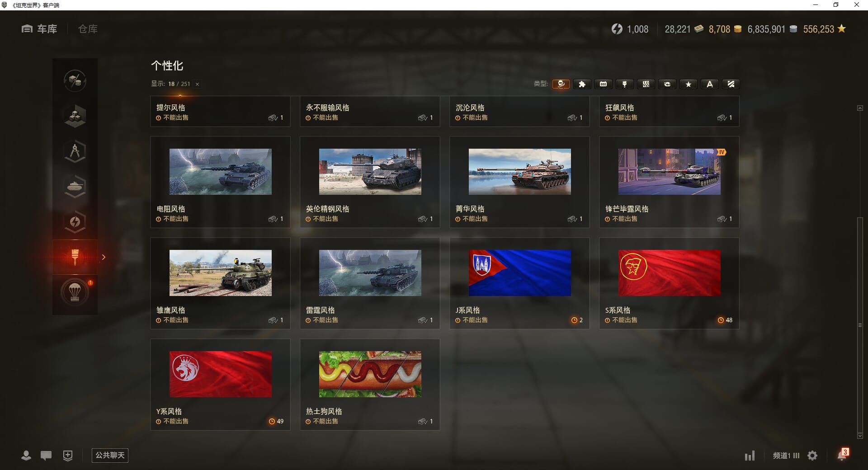Screen dimensions: 868x470
Task: Toggle the camouflage pattern type filter
Action: click(x=646, y=84)
